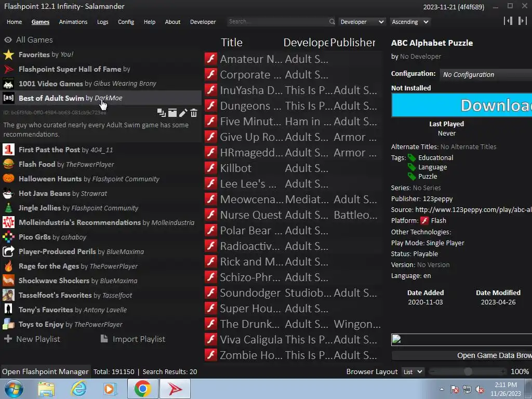
Task: Open the Config tab
Action: [126, 22]
